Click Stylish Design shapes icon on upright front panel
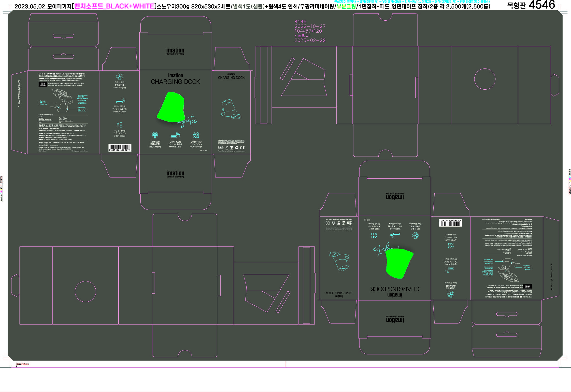571x392 pixels. click(196, 135)
